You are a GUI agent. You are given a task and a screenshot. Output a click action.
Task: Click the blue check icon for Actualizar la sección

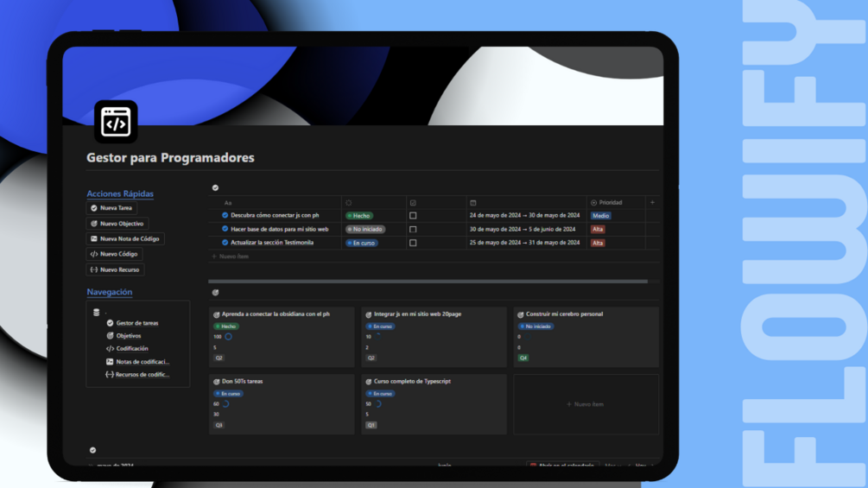(x=225, y=243)
